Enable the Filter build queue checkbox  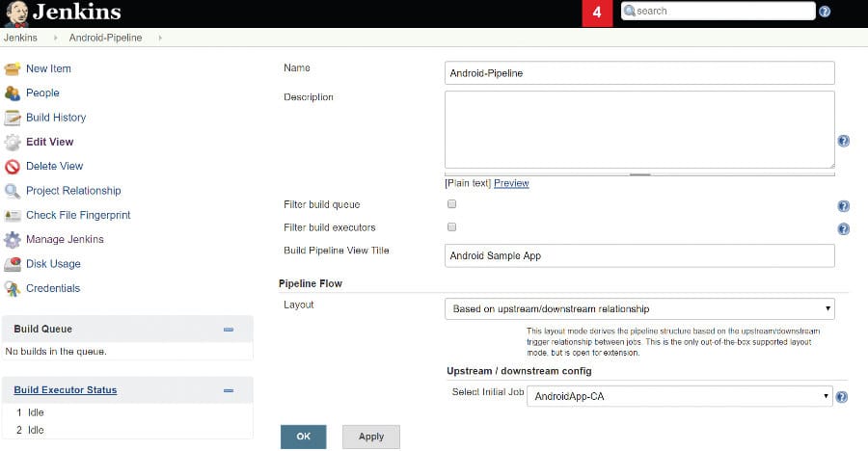point(451,204)
